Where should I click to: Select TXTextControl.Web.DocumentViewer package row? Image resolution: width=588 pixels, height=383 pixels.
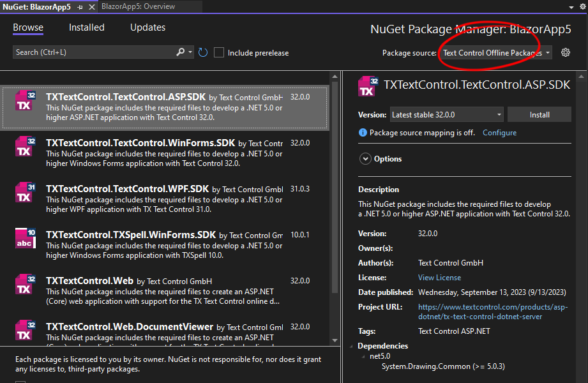click(165, 332)
